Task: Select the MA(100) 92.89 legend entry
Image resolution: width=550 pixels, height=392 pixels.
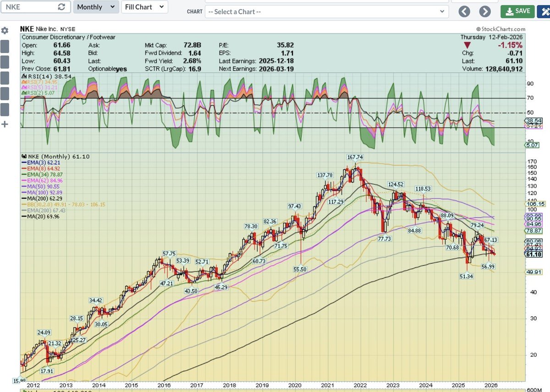Action: click(x=42, y=192)
